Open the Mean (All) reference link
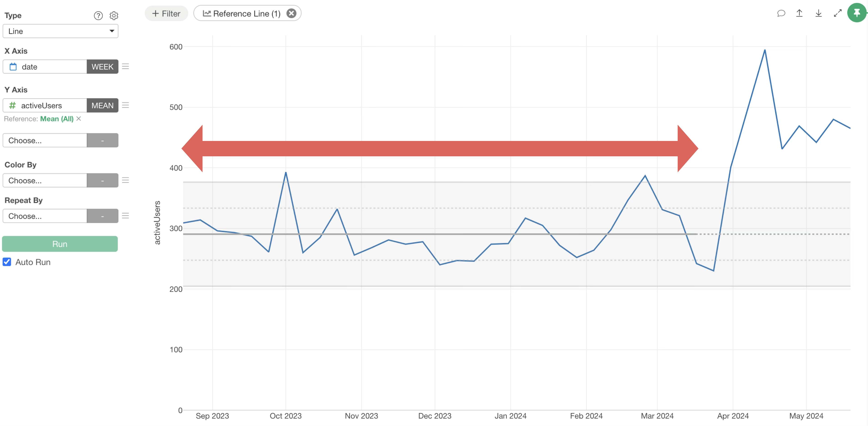The width and height of the screenshot is (868, 426). pyautogui.click(x=57, y=119)
